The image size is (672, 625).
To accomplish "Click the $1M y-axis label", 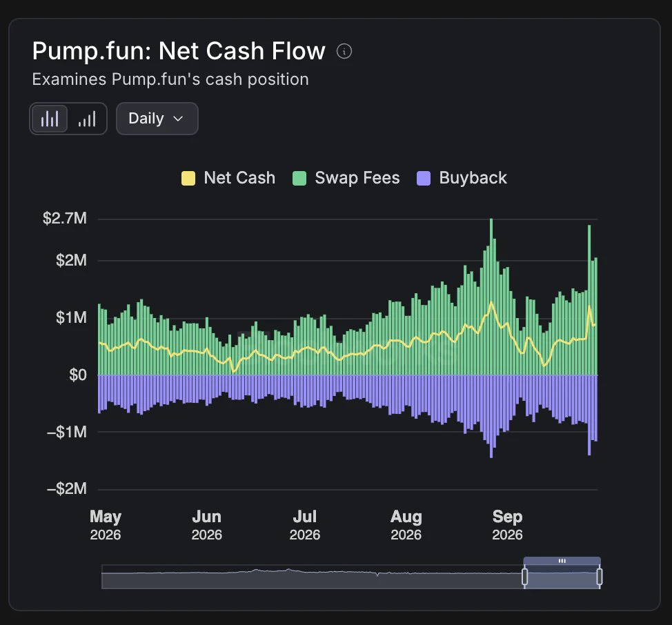I will pos(71,317).
